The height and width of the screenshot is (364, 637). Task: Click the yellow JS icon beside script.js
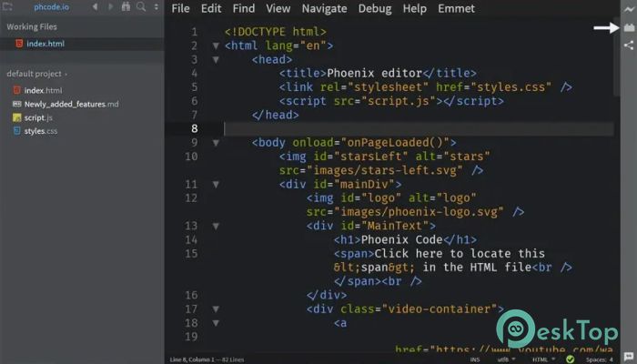pos(16,117)
